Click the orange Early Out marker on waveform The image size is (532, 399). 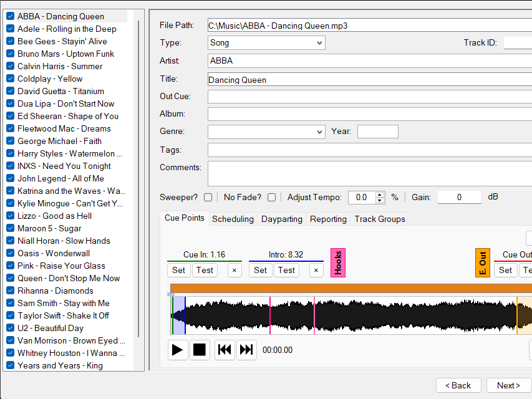[517, 315]
